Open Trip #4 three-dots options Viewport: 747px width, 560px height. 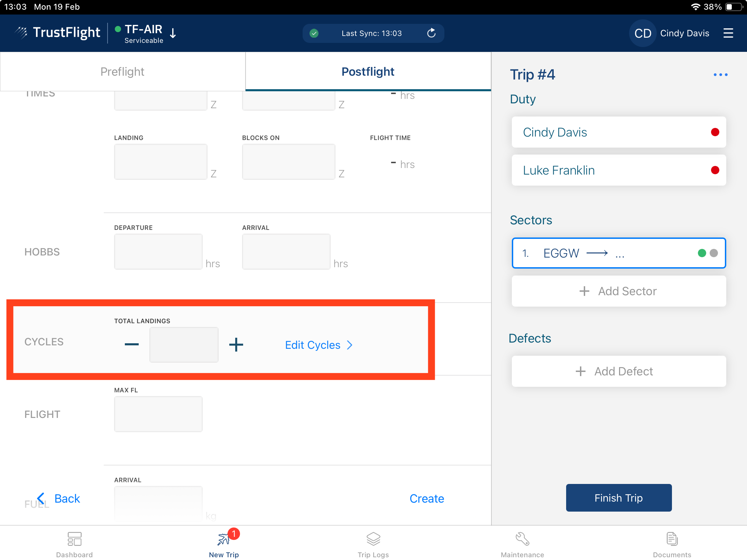[x=720, y=75]
